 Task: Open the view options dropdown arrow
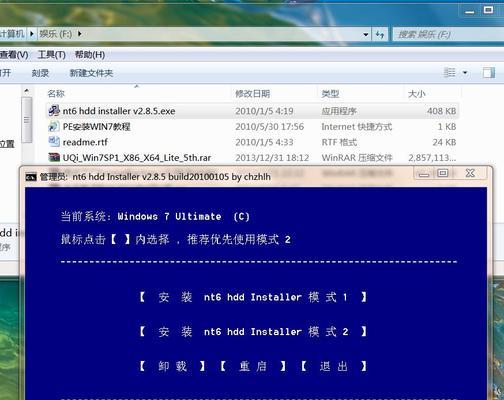(465, 73)
